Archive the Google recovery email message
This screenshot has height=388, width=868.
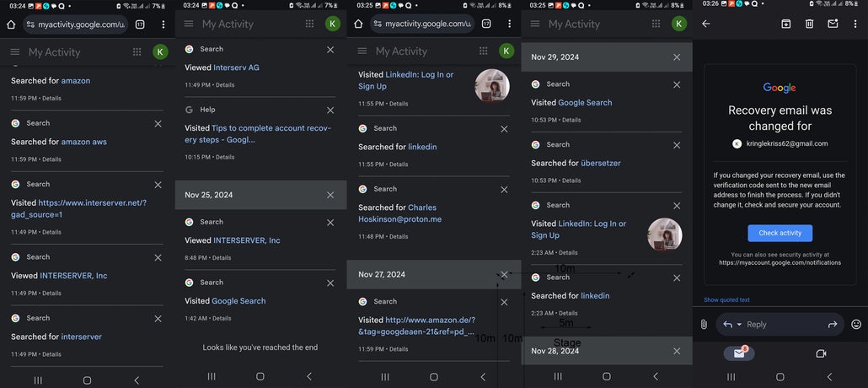(x=785, y=24)
